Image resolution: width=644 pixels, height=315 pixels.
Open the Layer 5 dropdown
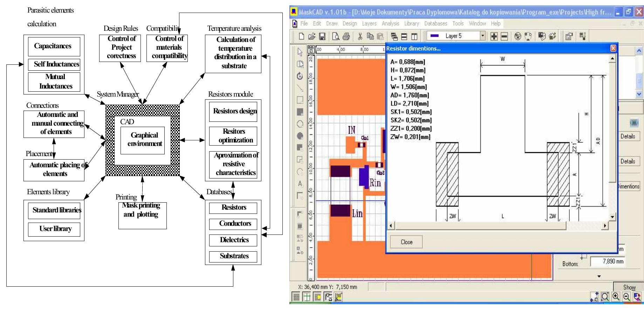pos(482,36)
